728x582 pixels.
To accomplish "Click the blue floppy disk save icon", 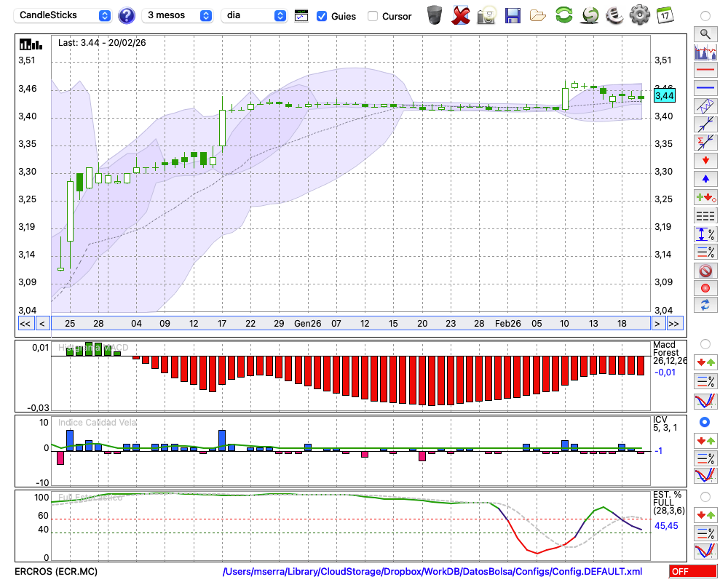I will (513, 15).
